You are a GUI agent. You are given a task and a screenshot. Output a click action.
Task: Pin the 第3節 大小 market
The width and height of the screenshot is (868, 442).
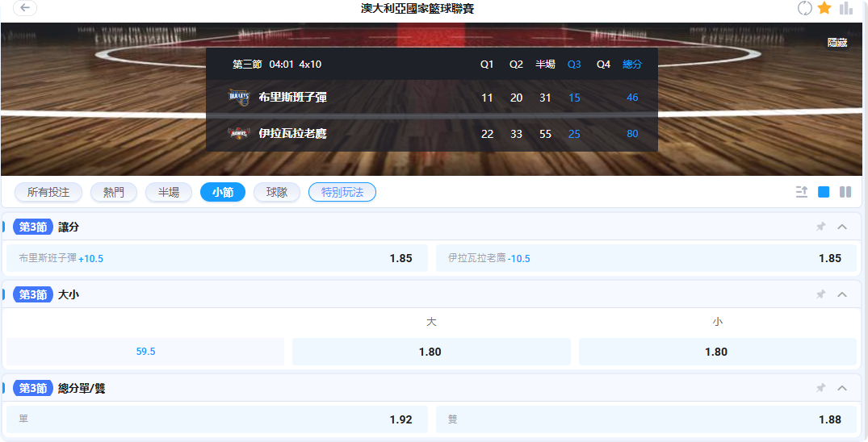820,294
